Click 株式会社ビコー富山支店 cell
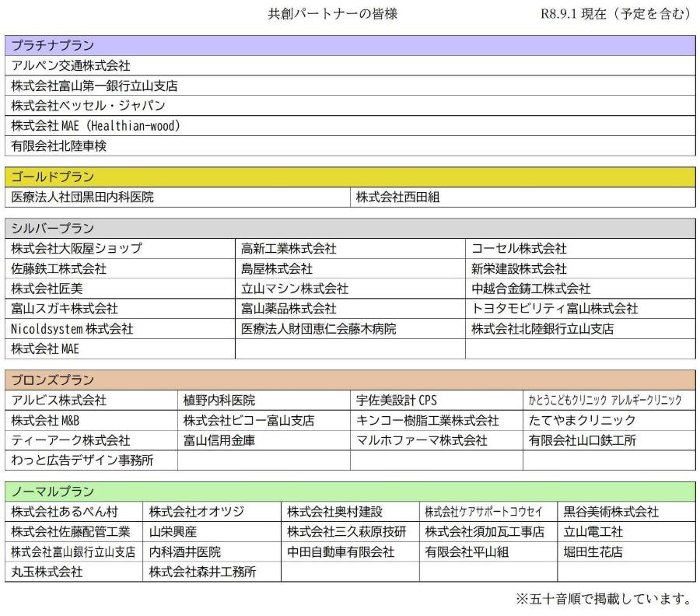 (x=264, y=421)
